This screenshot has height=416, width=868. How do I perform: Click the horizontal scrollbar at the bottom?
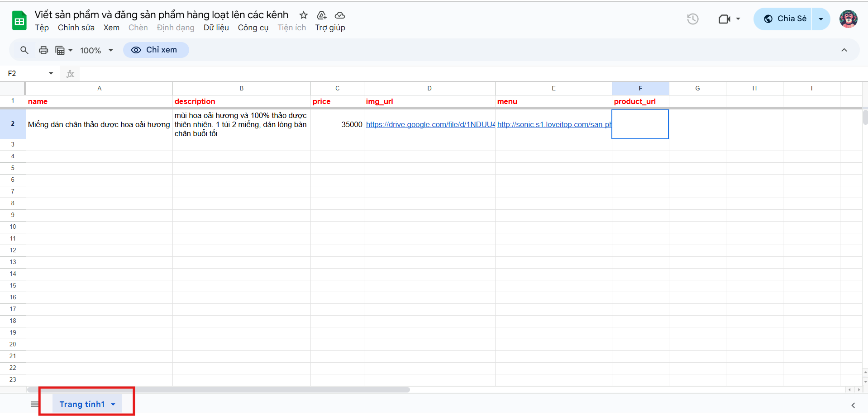pos(218,389)
